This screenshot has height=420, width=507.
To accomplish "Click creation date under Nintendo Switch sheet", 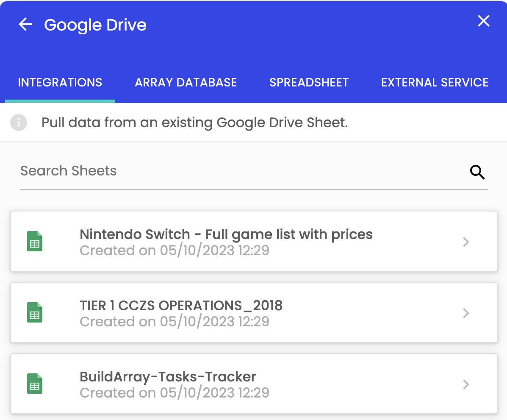I will click(174, 250).
